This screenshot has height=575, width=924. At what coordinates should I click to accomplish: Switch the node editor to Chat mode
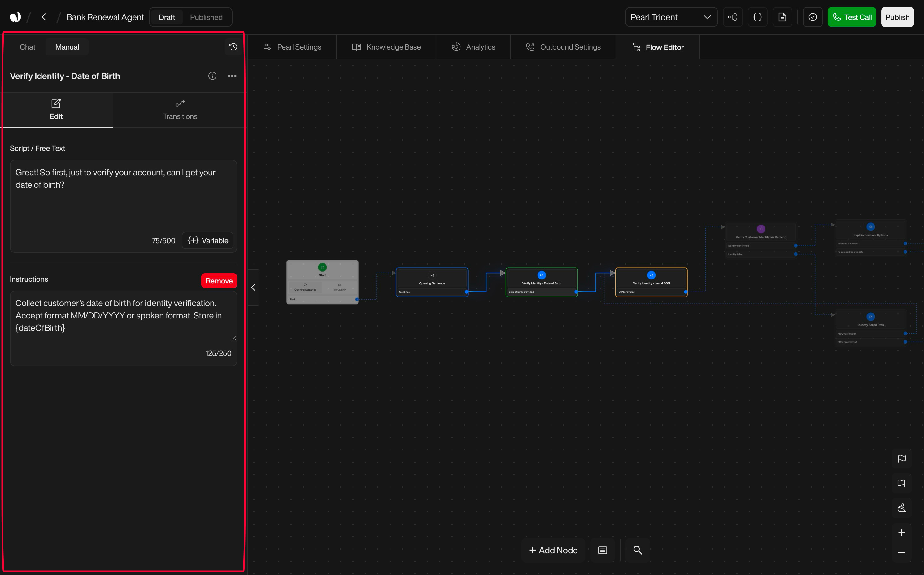point(27,46)
